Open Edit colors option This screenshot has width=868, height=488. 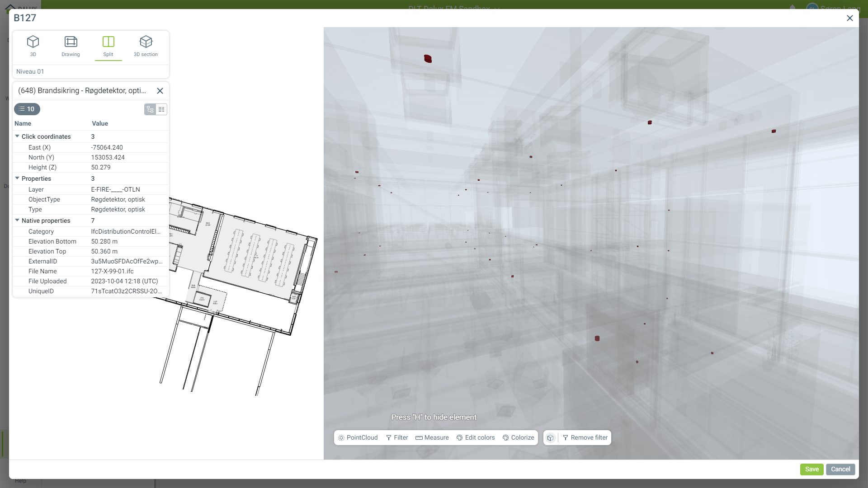475,437
